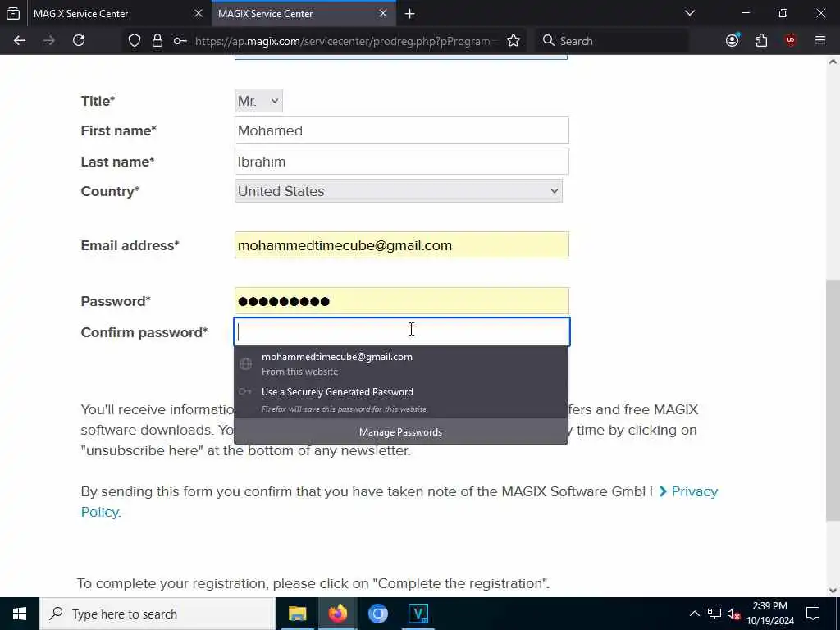
Task: Click the browser Search box
Action: pyautogui.click(x=612, y=41)
